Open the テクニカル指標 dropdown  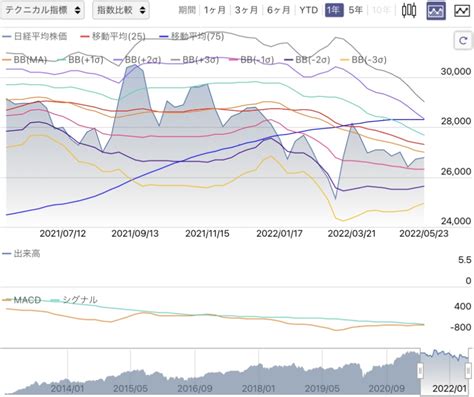pos(42,10)
